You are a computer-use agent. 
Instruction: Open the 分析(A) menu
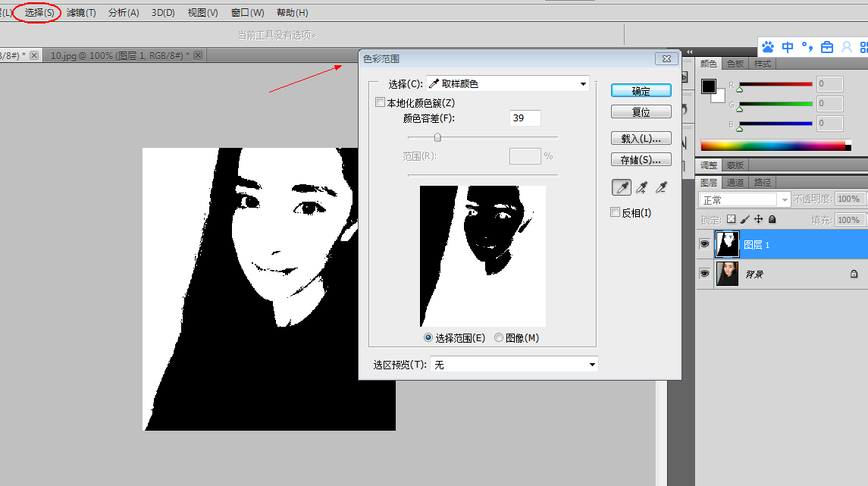point(124,12)
